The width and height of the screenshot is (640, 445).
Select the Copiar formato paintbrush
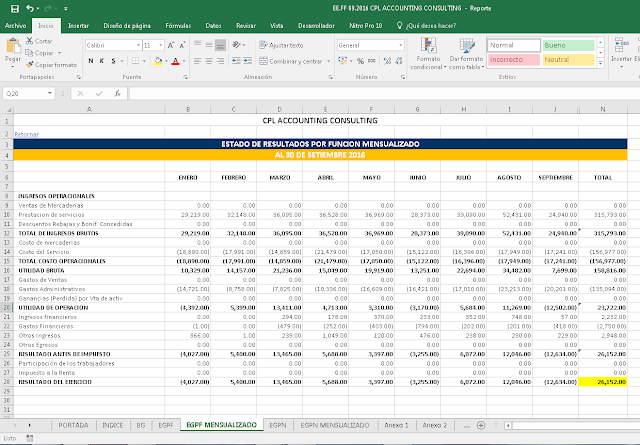click(30, 63)
